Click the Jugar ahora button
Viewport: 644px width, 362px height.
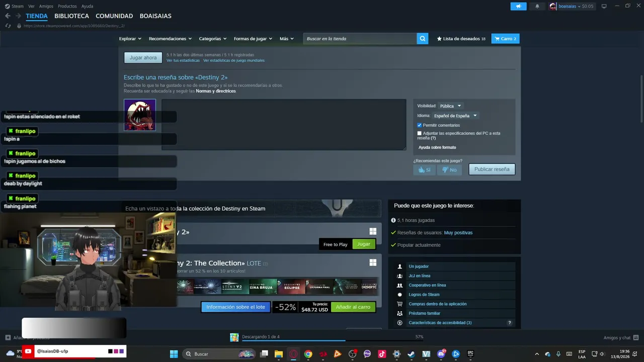click(x=143, y=58)
